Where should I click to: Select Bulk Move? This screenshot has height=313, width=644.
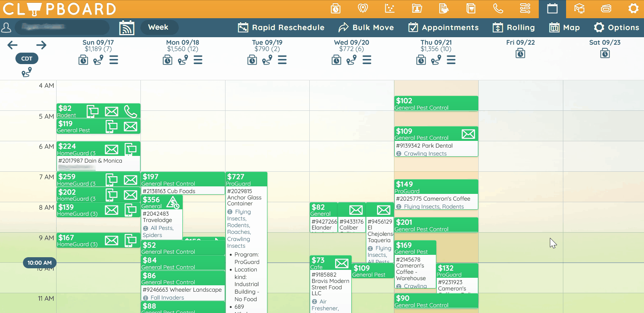tap(366, 27)
